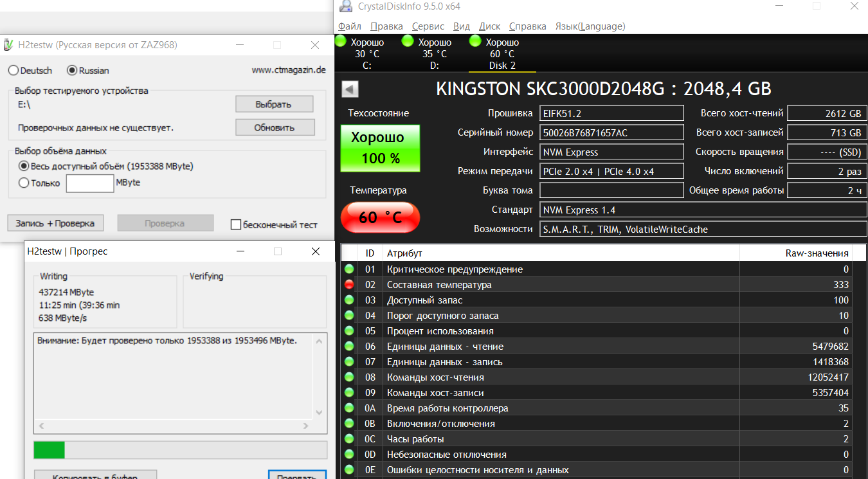868x479 pixels.
Task: Click Всего хост-чтений 2612 GB value
Action: click(827, 113)
